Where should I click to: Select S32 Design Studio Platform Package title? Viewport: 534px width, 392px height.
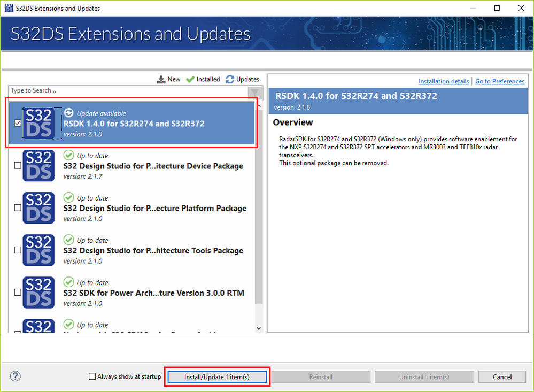[154, 208]
